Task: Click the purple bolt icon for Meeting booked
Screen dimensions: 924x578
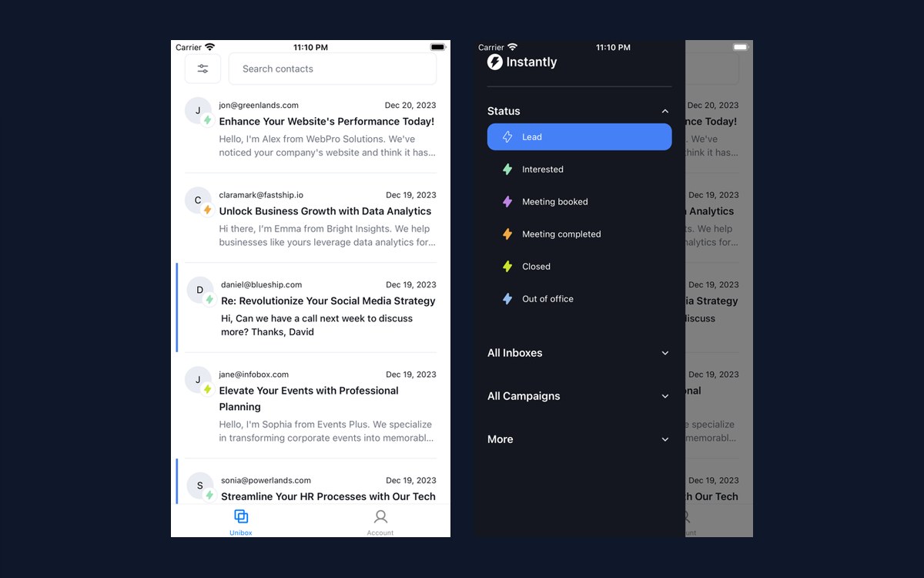Action: click(507, 202)
